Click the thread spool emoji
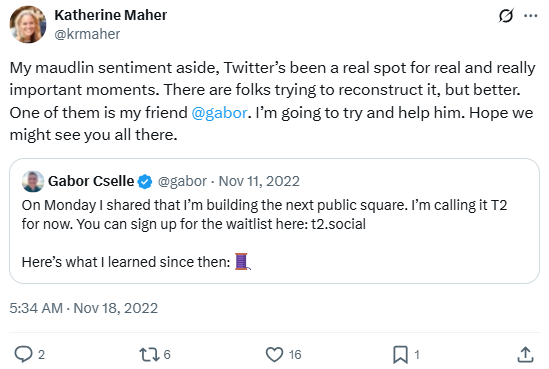The image size is (549, 369). click(x=242, y=262)
